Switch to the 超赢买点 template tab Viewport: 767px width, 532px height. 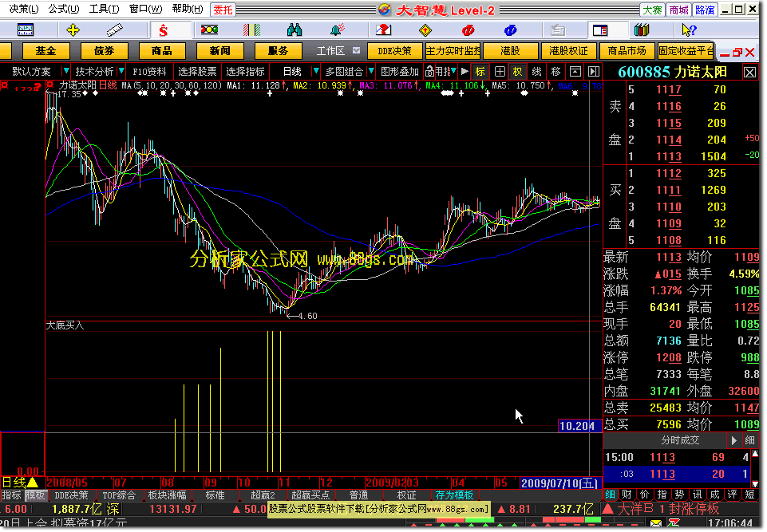coord(310,495)
